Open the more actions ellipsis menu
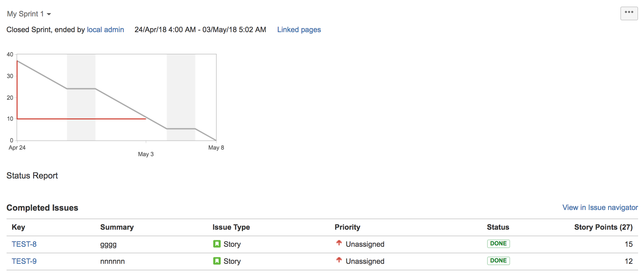This screenshot has height=273, width=644. 629,13
